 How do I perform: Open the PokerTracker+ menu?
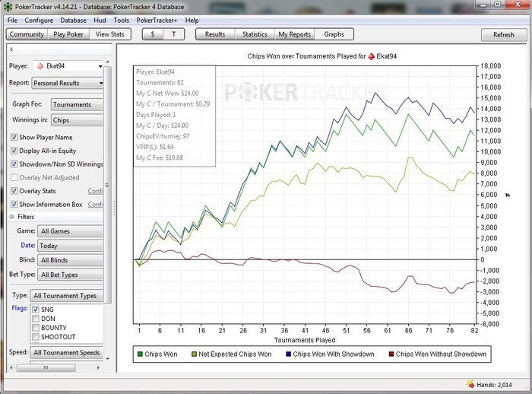(x=157, y=21)
